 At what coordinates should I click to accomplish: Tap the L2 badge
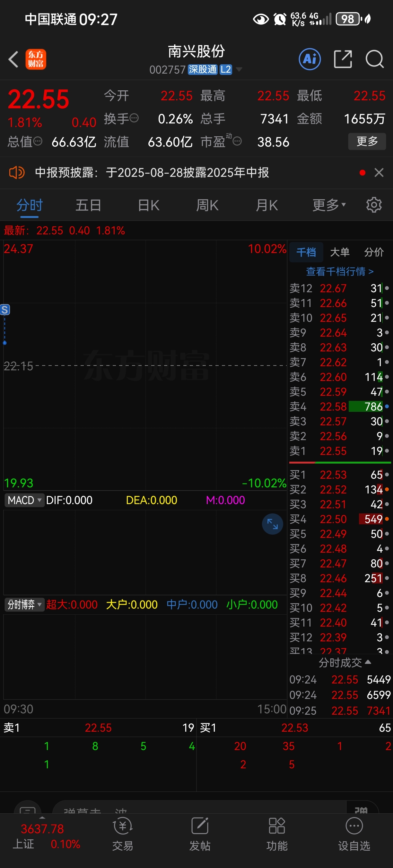tap(225, 69)
